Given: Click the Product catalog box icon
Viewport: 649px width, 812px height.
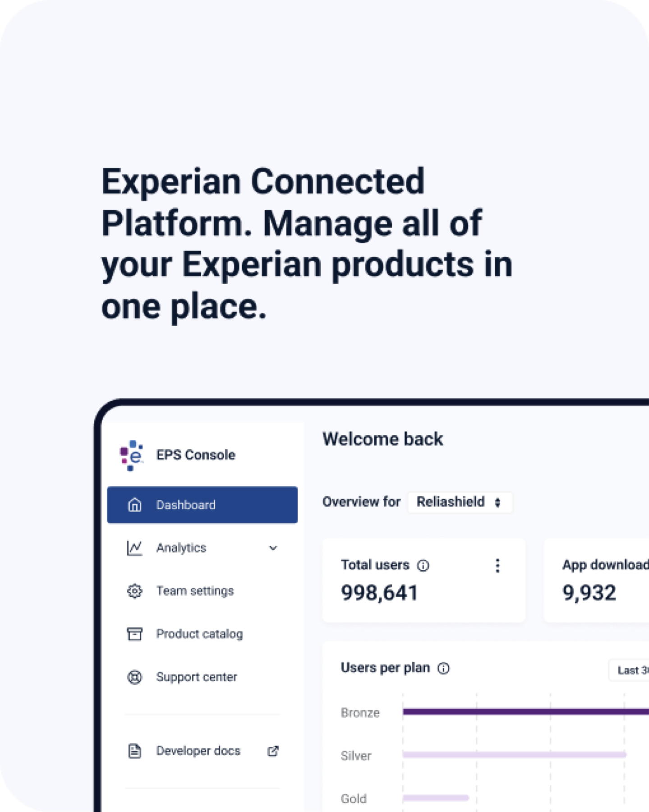Looking at the screenshot, I should [134, 634].
